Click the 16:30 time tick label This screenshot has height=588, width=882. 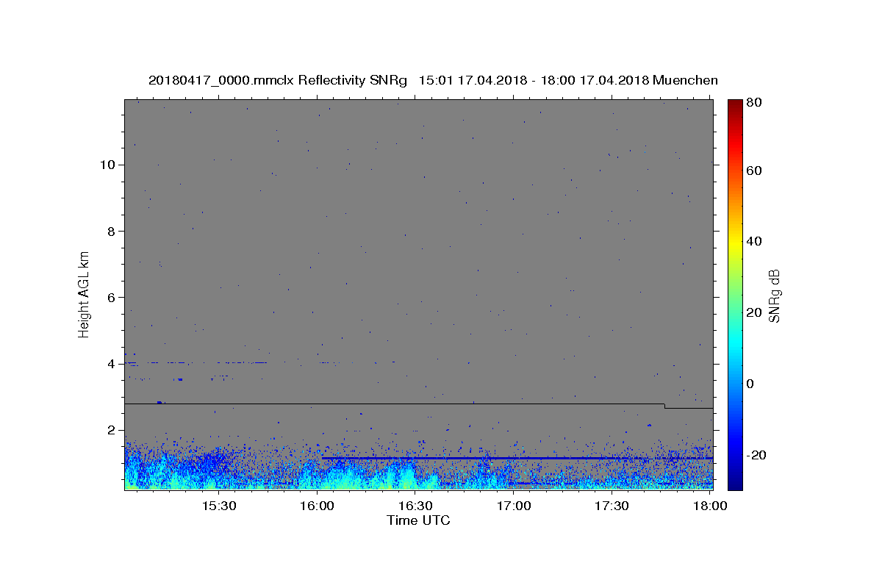(x=415, y=506)
